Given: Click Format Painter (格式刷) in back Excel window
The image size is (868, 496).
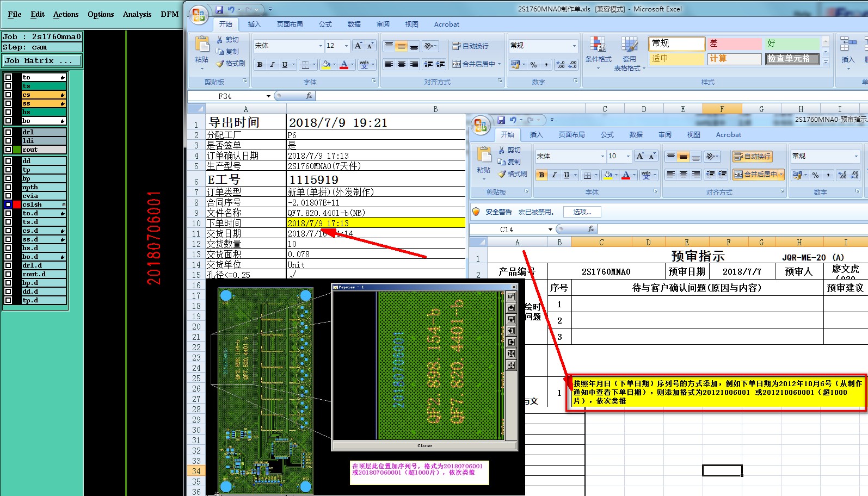Looking at the screenshot, I should [230, 64].
